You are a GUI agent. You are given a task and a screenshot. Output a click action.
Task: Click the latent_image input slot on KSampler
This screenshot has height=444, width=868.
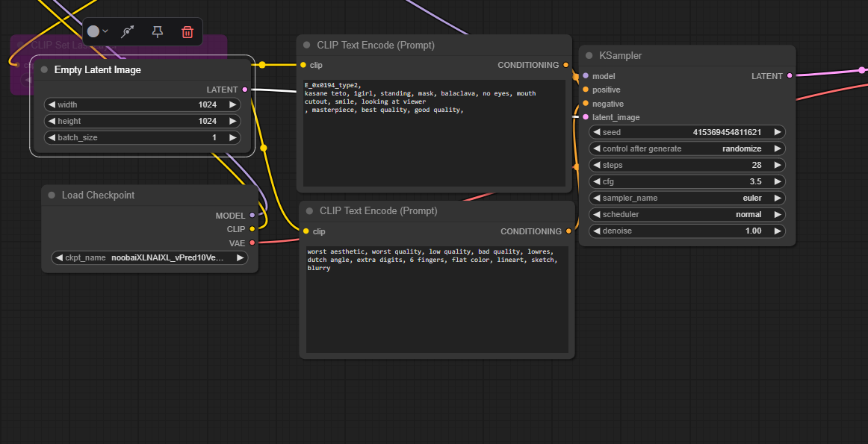[x=586, y=117]
